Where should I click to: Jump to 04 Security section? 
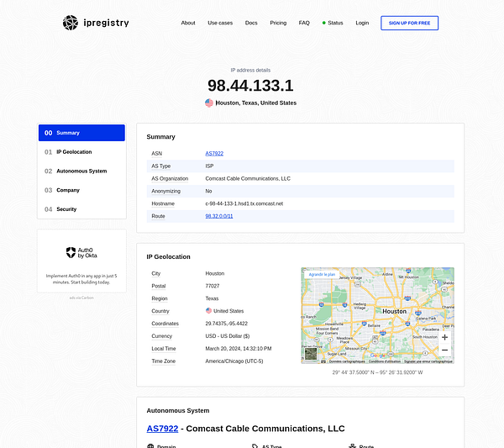[81, 209]
